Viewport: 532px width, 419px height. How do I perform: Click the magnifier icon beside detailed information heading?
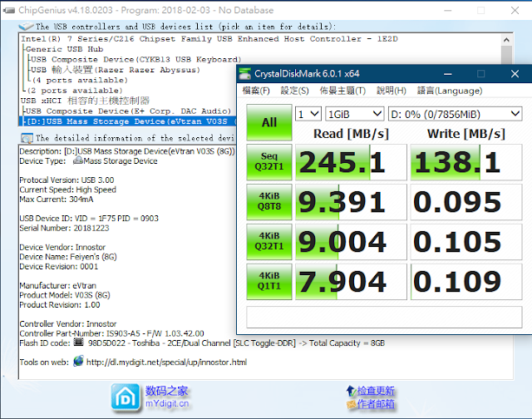27,138
